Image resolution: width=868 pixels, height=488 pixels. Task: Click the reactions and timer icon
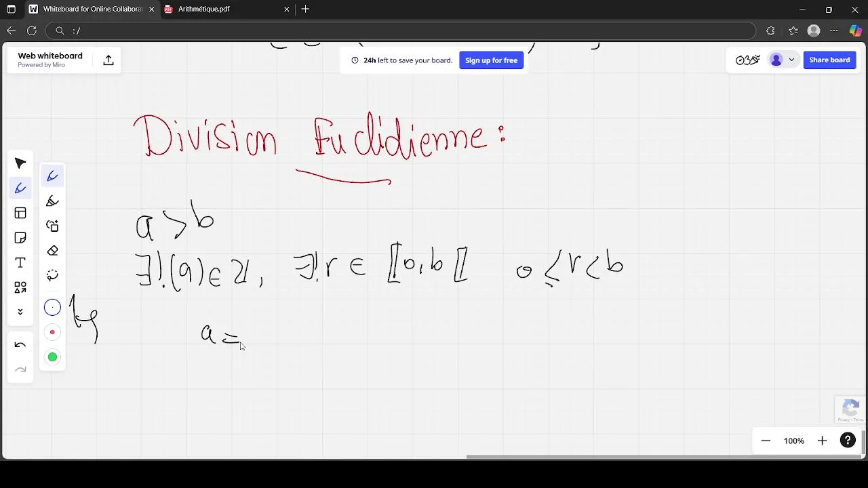(x=747, y=60)
